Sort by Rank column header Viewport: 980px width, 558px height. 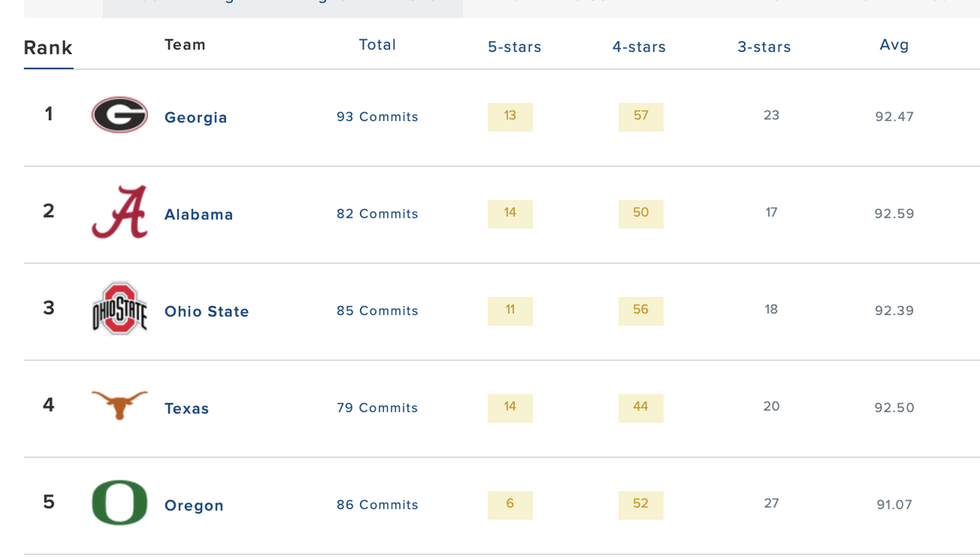coord(48,48)
